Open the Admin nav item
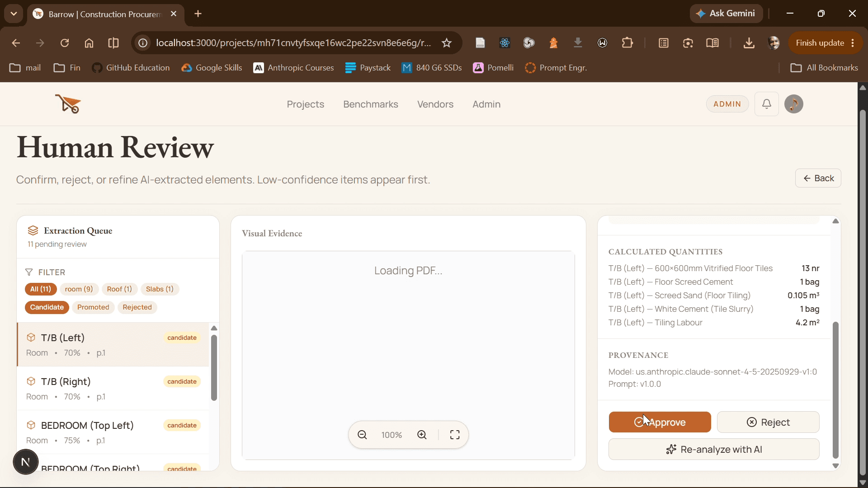The height and width of the screenshot is (488, 868). [486, 104]
